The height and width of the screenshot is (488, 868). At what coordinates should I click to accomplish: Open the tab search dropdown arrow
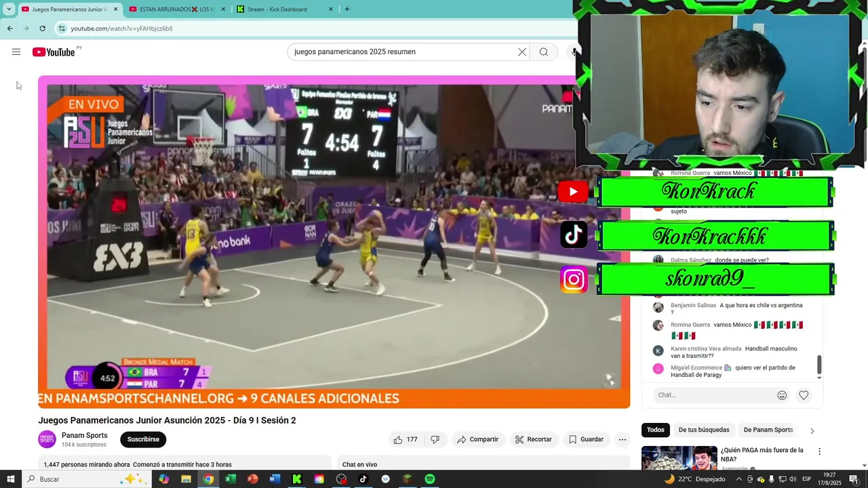(9, 9)
